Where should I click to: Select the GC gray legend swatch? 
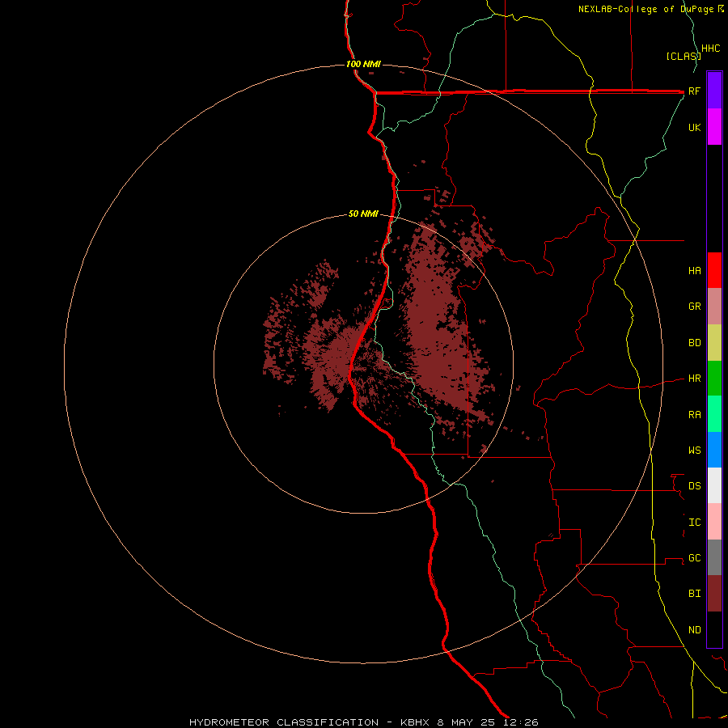[x=714, y=557]
